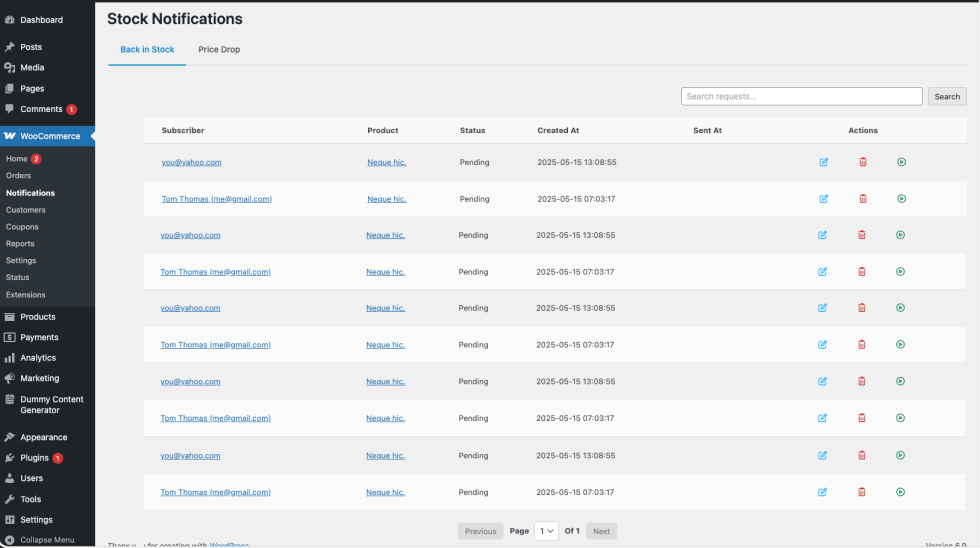
Task: Open WooCommerce Settings submenu item
Action: click(x=21, y=261)
